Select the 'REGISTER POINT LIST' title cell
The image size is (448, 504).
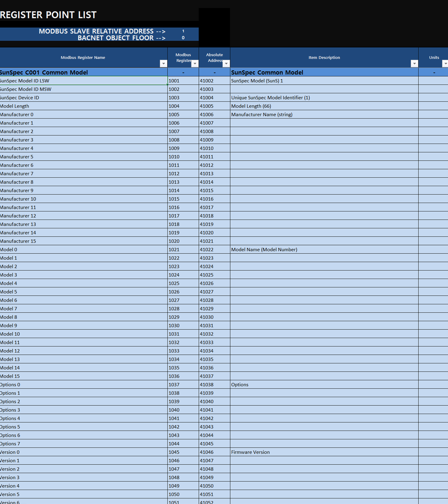point(48,15)
